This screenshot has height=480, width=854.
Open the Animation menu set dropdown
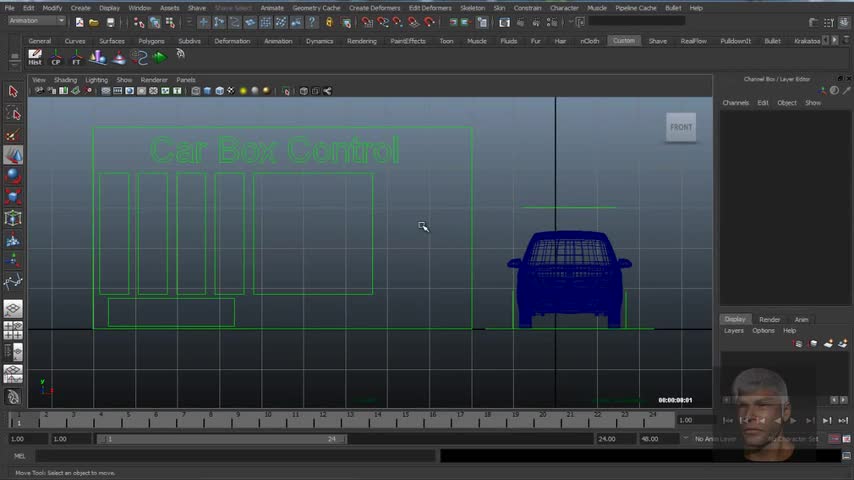point(36,21)
